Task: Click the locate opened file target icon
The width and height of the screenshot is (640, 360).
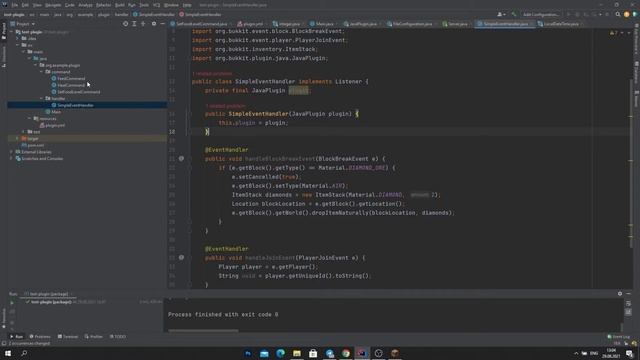Action: [x=125, y=24]
